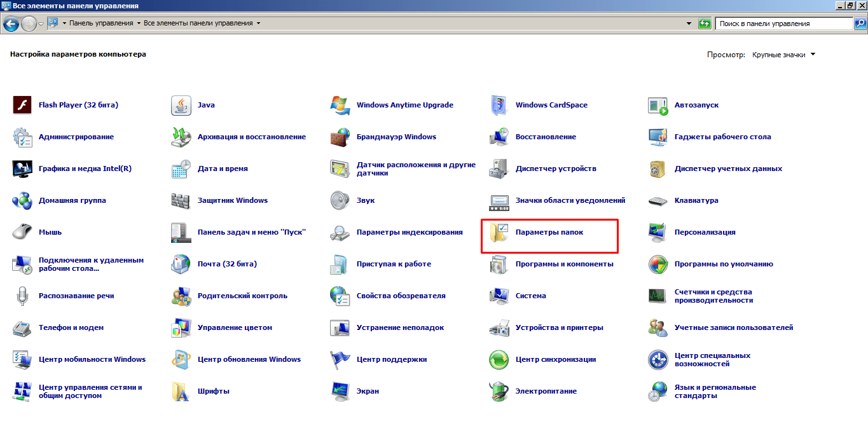Refresh the Control Panel view
Screen dimensions: 868x433
click(x=704, y=24)
